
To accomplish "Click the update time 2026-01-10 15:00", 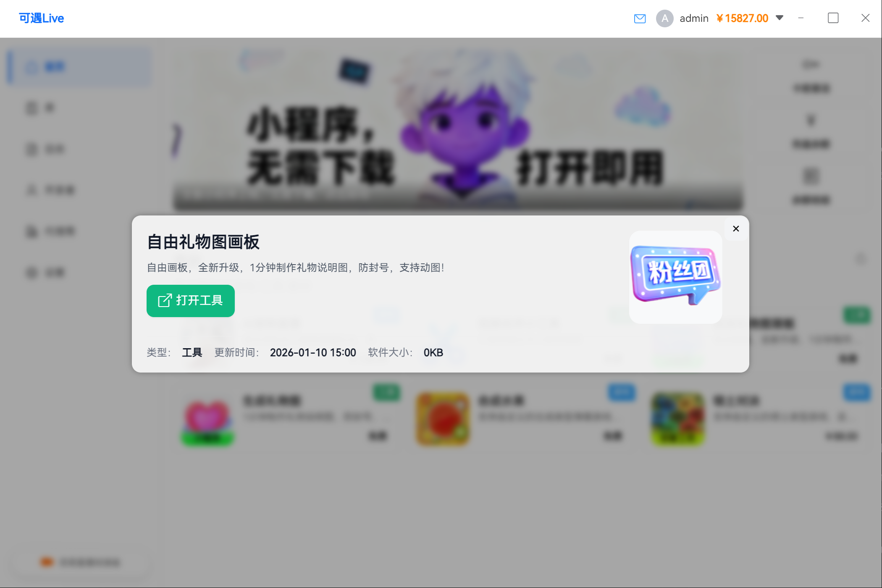I will [x=313, y=352].
